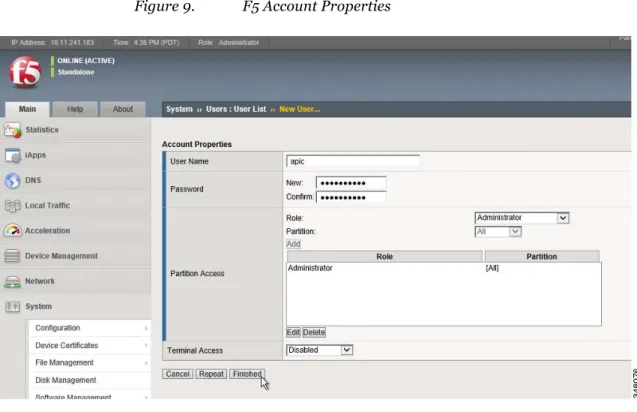Click the Network sidebar icon
Image resolution: width=637 pixels, height=412 pixels.
coord(12,281)
